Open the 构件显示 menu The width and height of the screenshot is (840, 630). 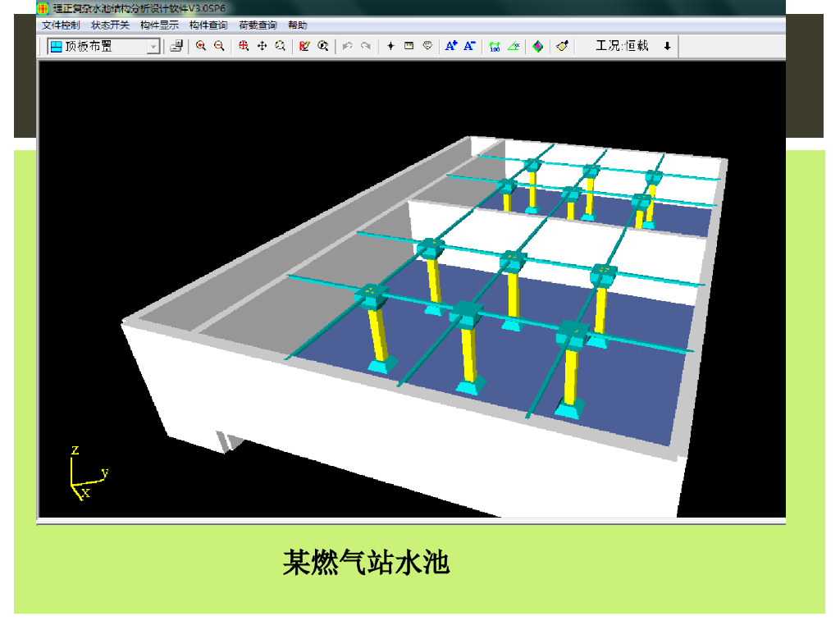[159, 25]
